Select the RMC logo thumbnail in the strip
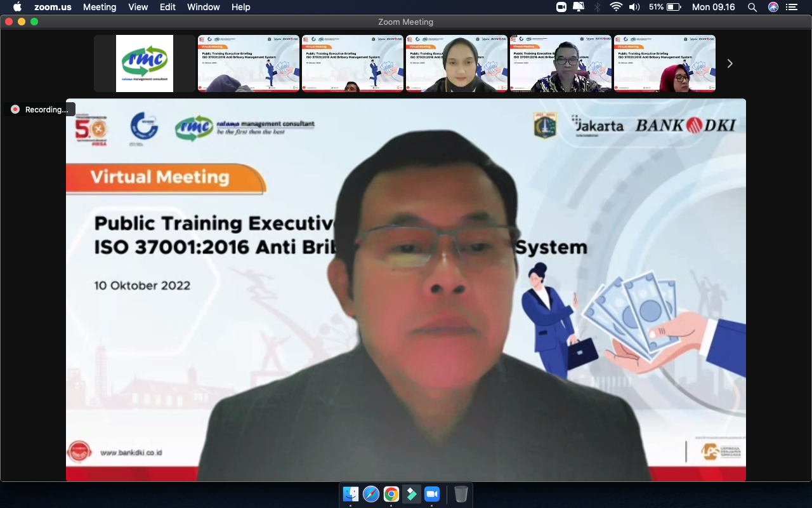Viewport: 812px width, 508px height. click(x=144, y=63)
